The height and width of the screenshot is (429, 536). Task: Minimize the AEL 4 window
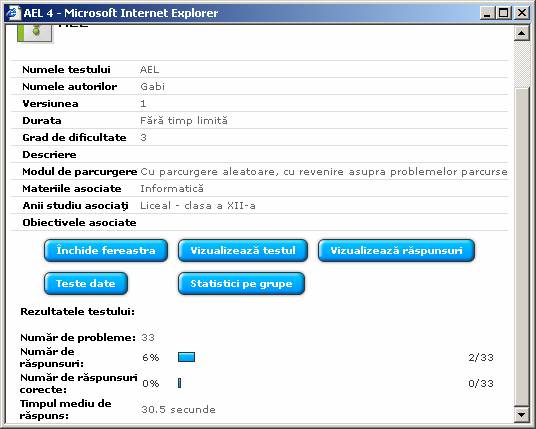point(487,13)
